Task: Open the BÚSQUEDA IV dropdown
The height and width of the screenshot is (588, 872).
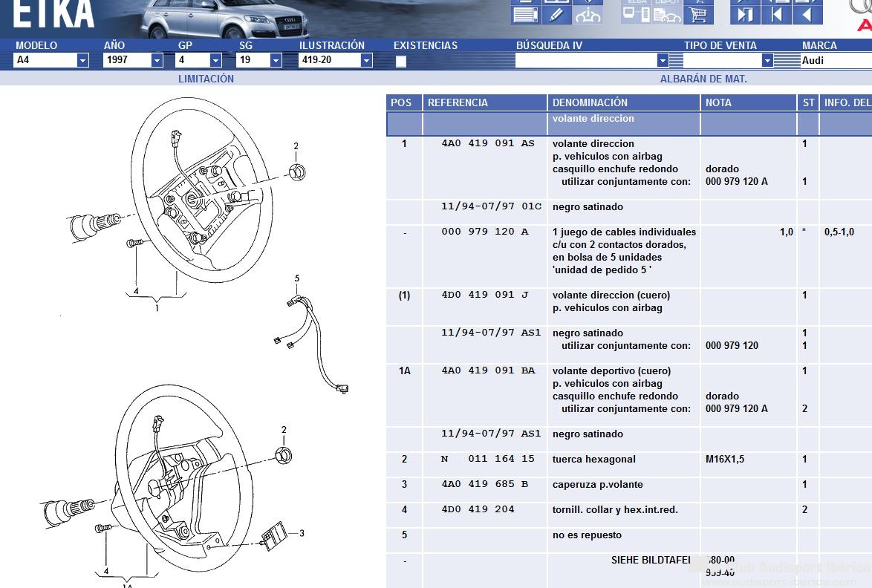Action: [663, 60]
